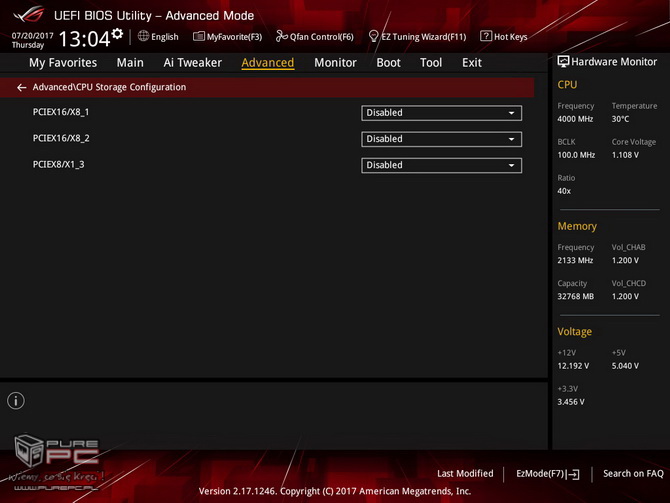Screen dimensions: 670x503
Task: Switch to the Boot tab
Action: [x=388, y=63]
